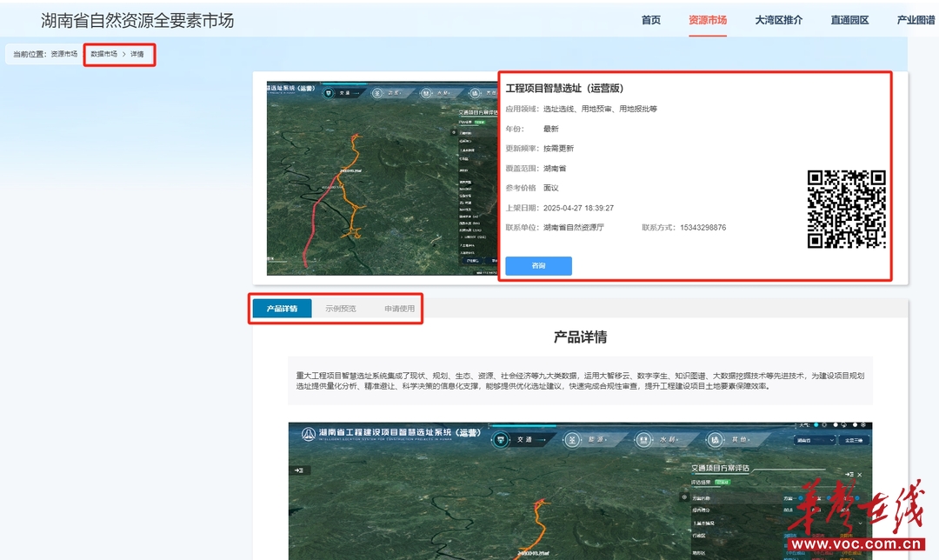
Task: Go to 大湾区推介 in top navigation
Action: [778, 20]
